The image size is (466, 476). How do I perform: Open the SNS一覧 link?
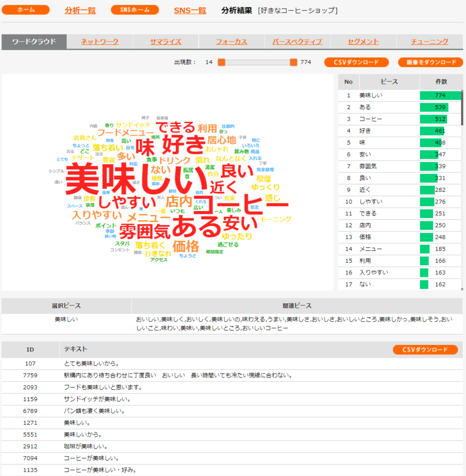pyautogui.click(x=190, y=10)
